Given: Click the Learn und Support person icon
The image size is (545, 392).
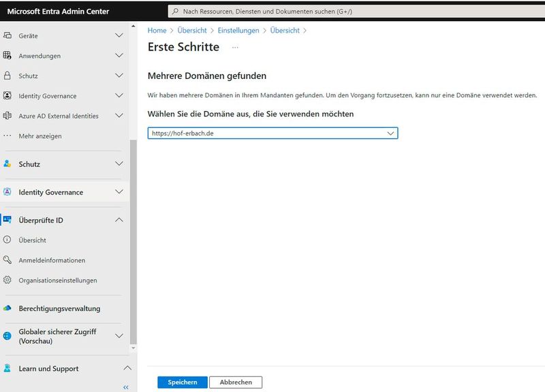Looking at the screenshot, I should coord(7,368).
